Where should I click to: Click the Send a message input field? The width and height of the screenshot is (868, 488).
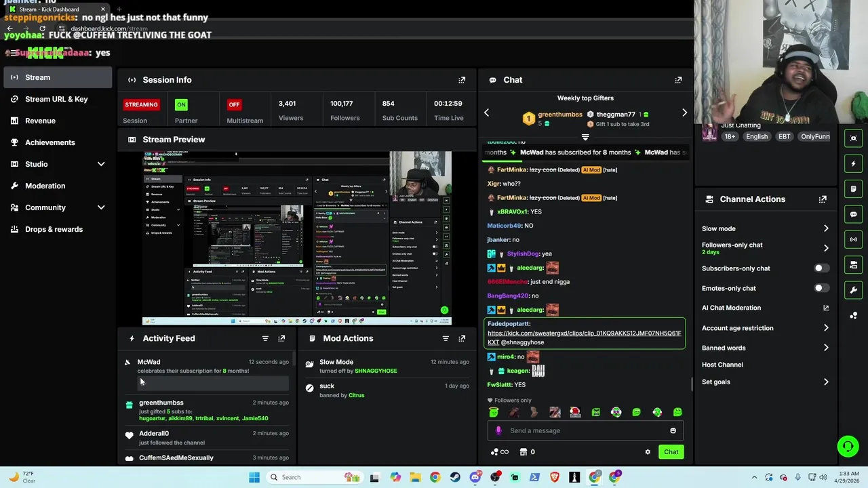(585, 430)
